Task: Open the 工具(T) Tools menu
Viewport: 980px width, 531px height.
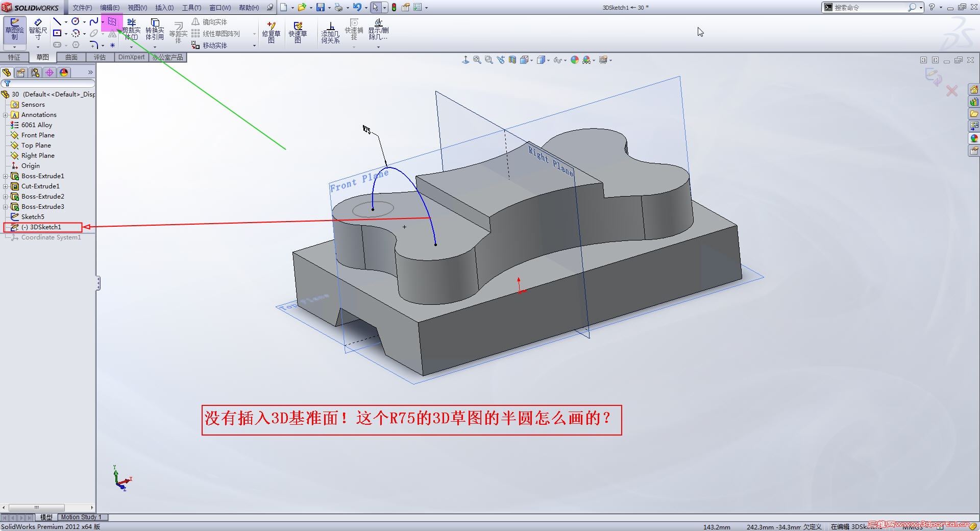Action: click(x=191, y=8)
